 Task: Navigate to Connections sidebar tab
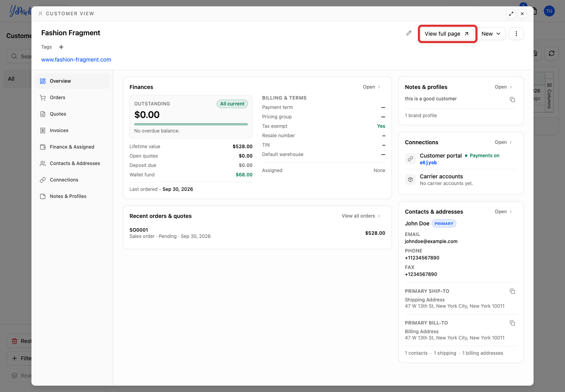tap(72, 180)
